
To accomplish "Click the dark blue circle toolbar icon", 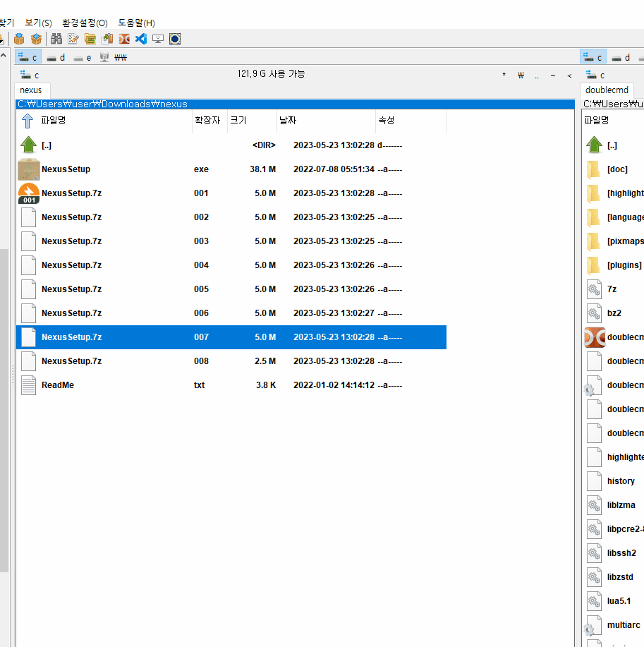I will pyautogui.click(x=175, y=39).
